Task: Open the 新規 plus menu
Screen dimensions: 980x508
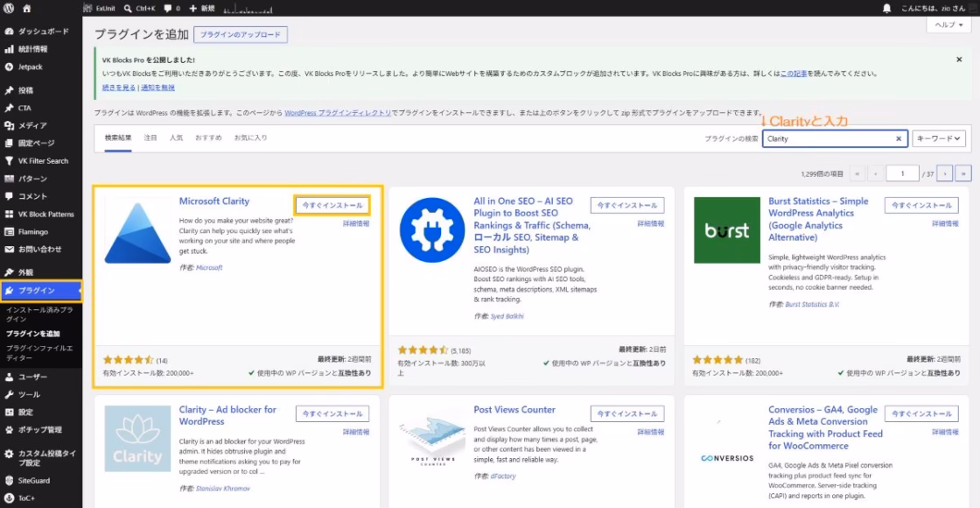Action: [202, 8]
